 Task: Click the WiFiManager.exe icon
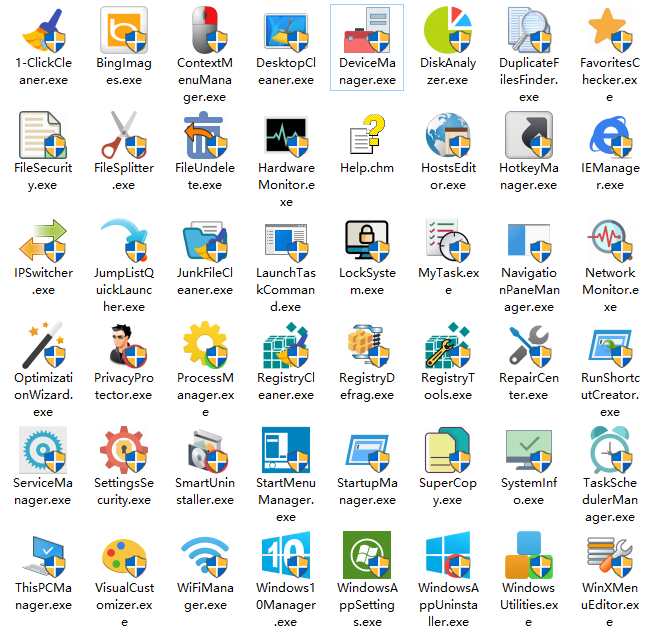pyautogui.click(x=204, y=555)
